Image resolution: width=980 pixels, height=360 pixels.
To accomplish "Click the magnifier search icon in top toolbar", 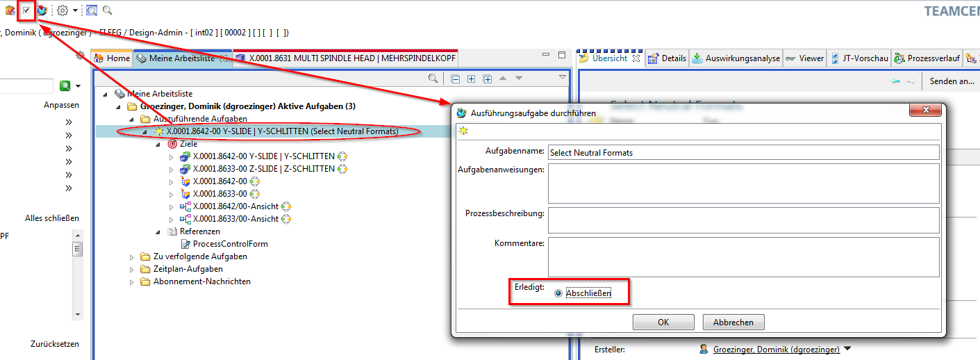I will [107, 10].
